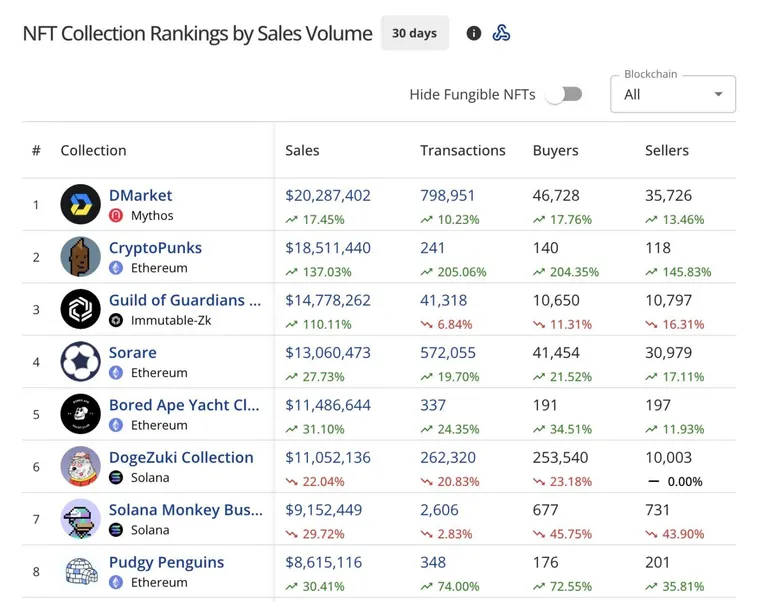
Task: Click the Solana Monkey Business avatar
Action: pyautogui.click(x=80, y=519)
